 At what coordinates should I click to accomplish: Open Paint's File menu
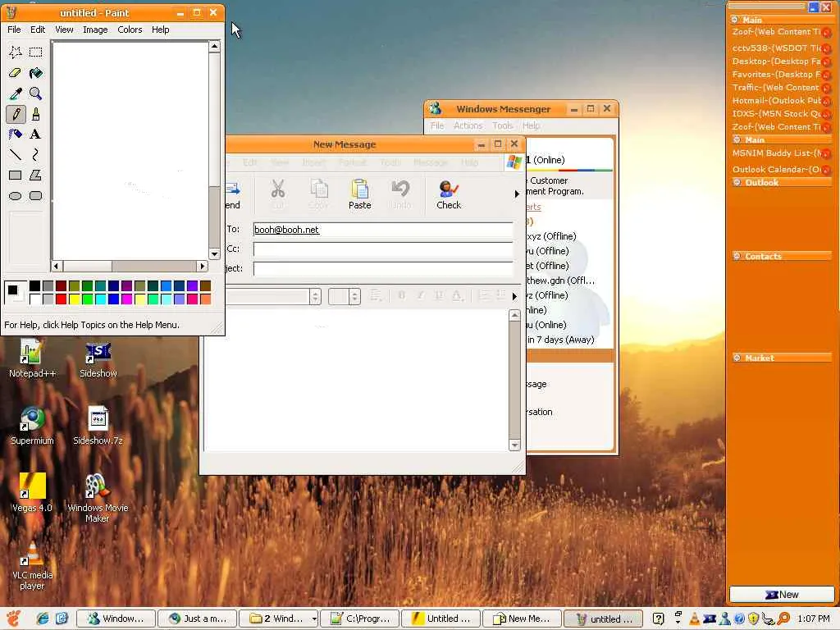point(14,30)
